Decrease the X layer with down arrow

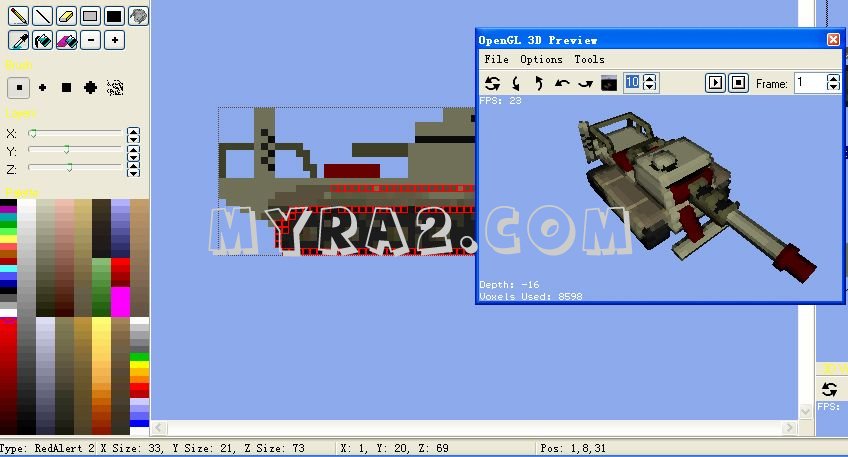point(133,138)
